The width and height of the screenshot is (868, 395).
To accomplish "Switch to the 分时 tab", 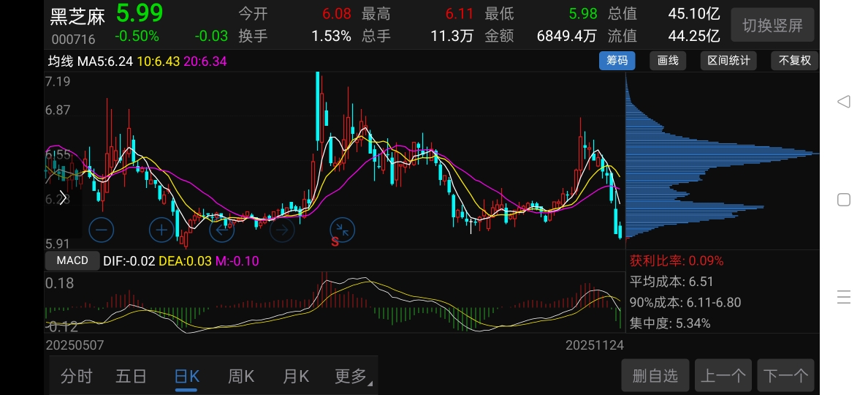I will [x=77, y=376].
